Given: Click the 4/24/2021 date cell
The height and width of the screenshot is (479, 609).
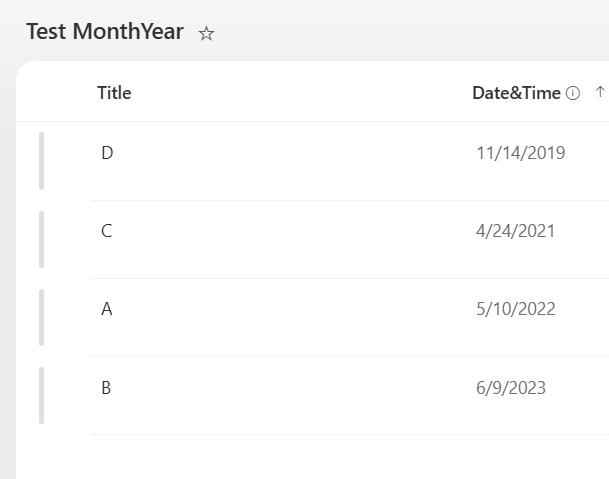Looking at the screenshot, I should click(x=515, y=231).
